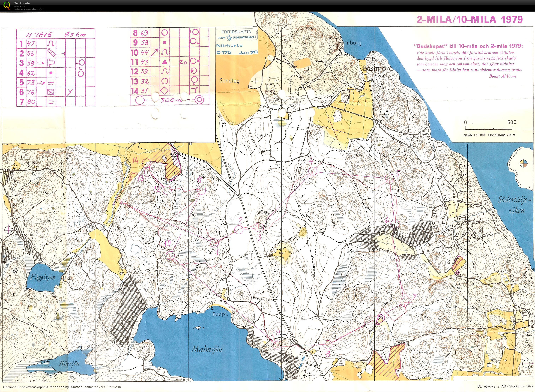Click the "Bengt Ahlbom" signature

(503, 76)
